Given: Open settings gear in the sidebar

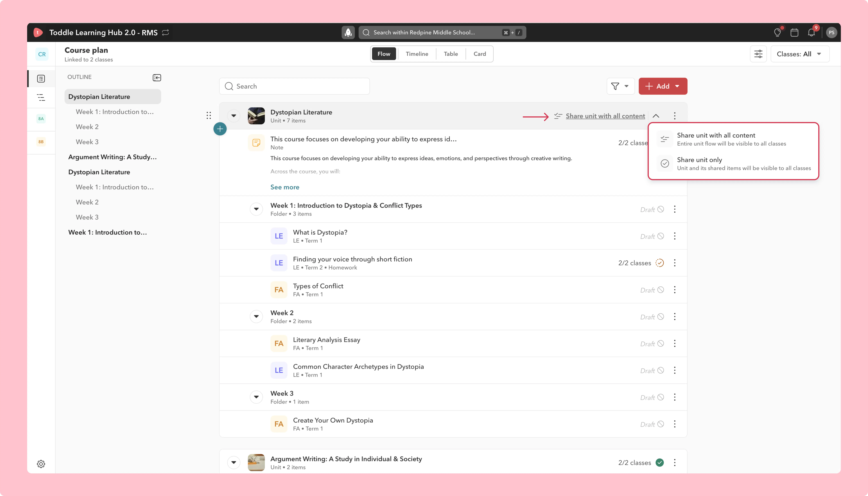Looking at the screenshot, I should coord(41,464).
